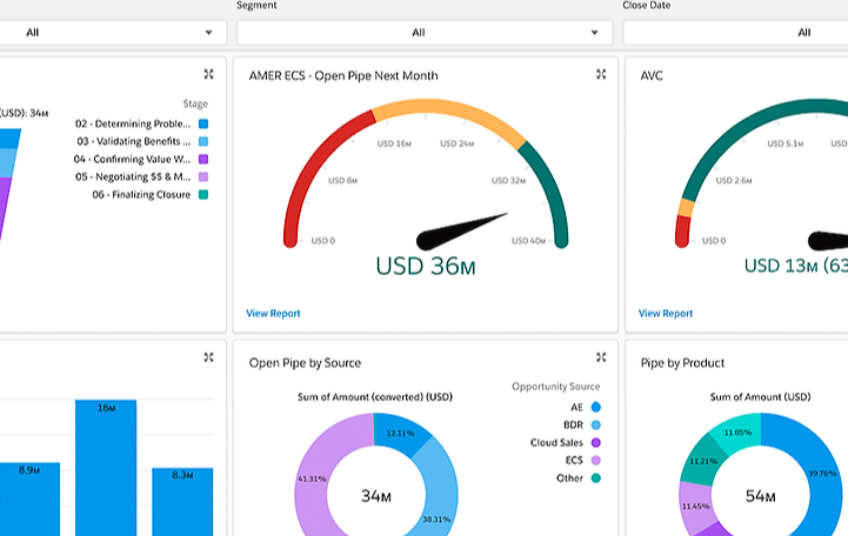848x536 pixels.
Task: Click the Other legend color dot
Action: (596, 478)
